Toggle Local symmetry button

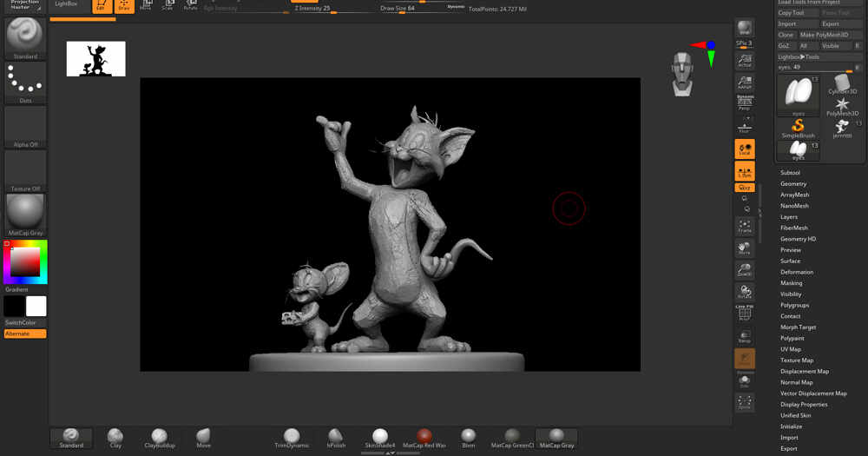point(745,149)
